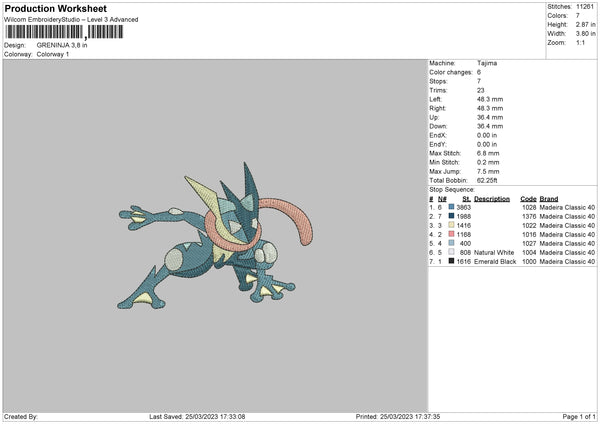Click the Trims value 23

(481, 90)
